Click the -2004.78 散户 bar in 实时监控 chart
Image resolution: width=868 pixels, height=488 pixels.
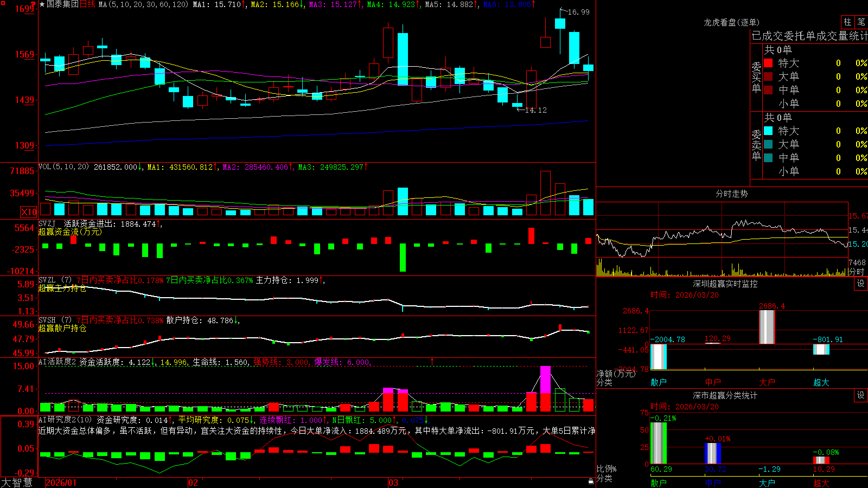pos(658,357)
